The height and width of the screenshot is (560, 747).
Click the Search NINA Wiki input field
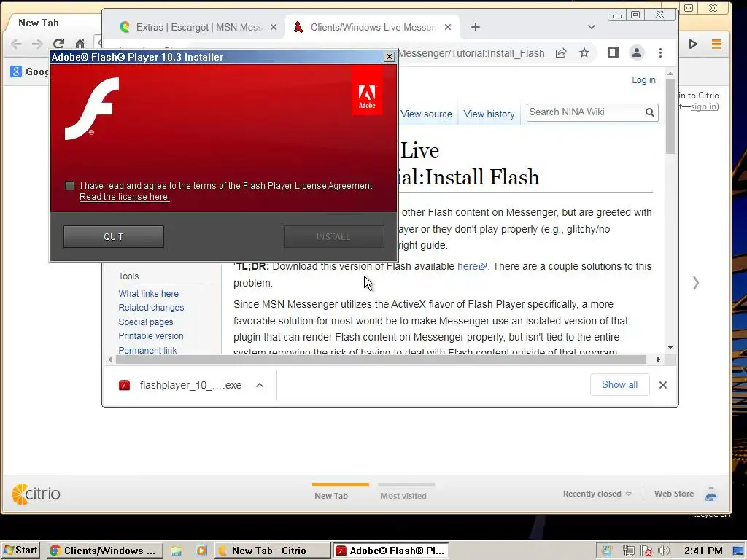585,112
